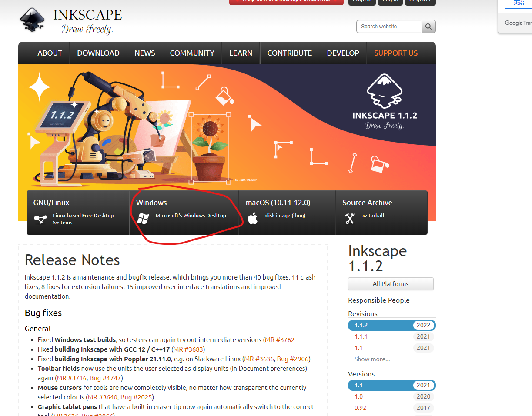Click the Apple logo icon
The width and height of the screenshot is (532, 416).
pos(253,218)
